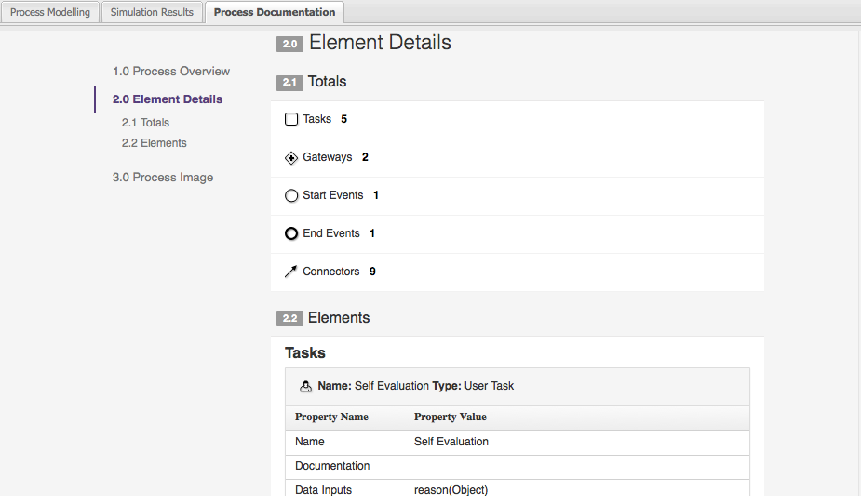Screen dimensions: 861x504
Task: Click the Gateways diamond icon
Action: coord(291,158)
